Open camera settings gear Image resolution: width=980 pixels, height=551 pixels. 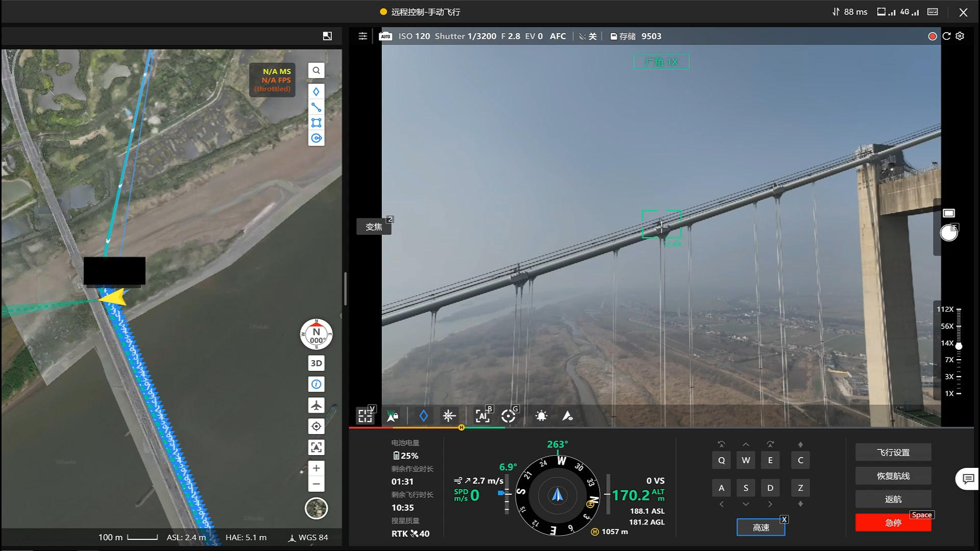pos(960,36)
